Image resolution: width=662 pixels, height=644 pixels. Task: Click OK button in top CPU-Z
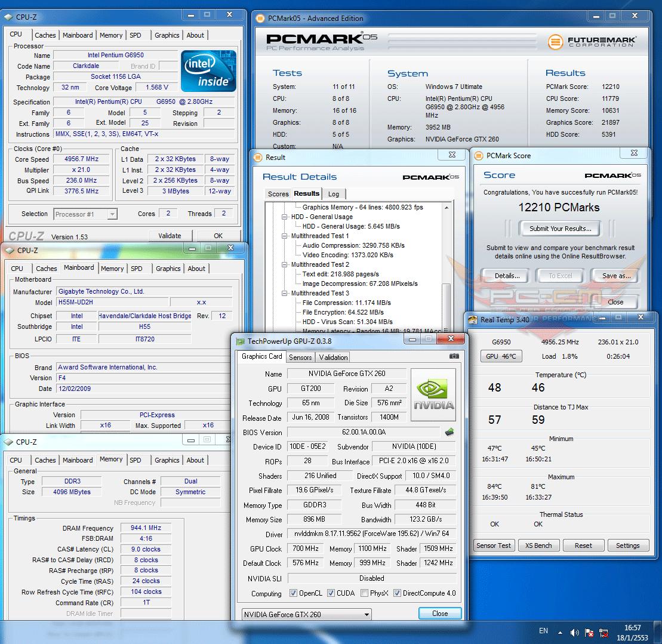218,236
